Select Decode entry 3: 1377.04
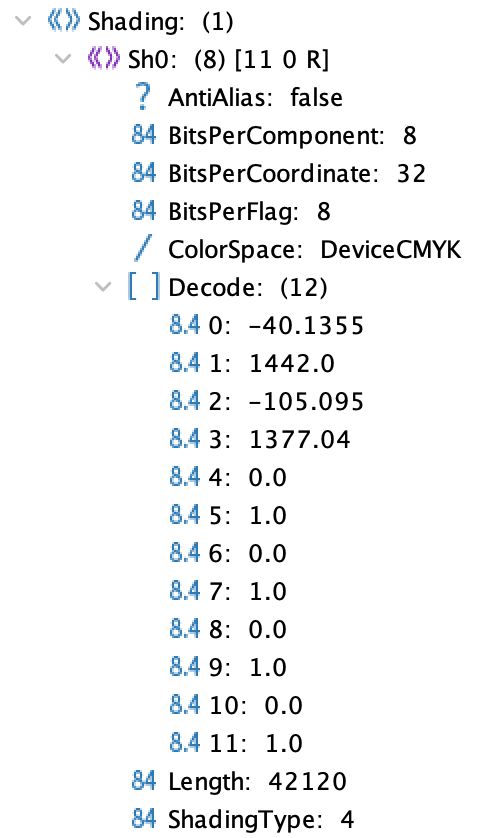 [279, 440]
